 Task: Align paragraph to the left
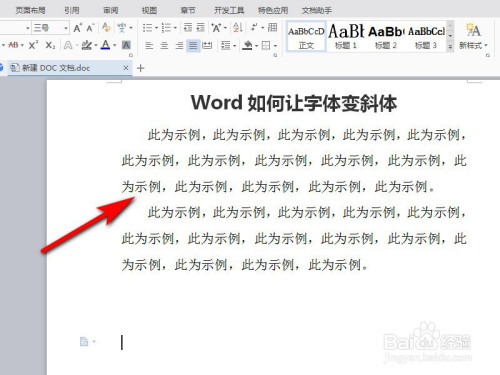(149, 46)
